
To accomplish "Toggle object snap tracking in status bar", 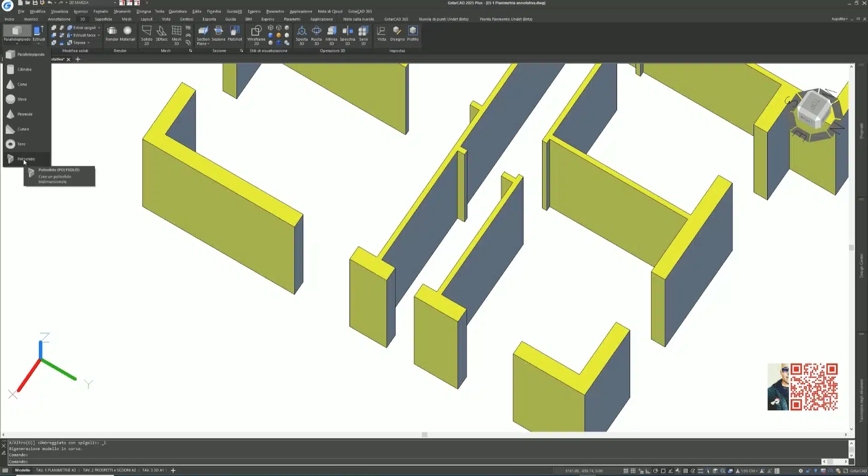I will 670,471.
